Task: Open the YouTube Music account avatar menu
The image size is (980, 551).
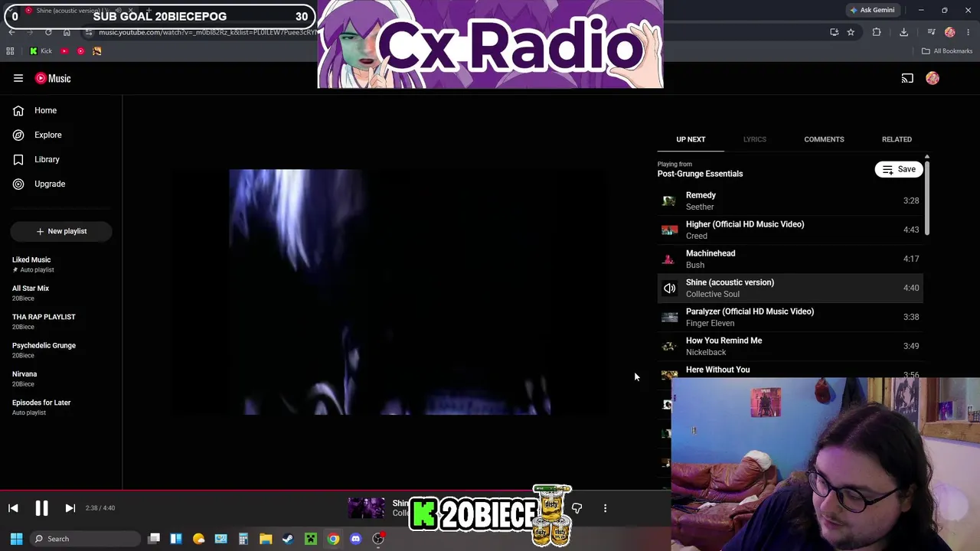Action: [933, 78]
